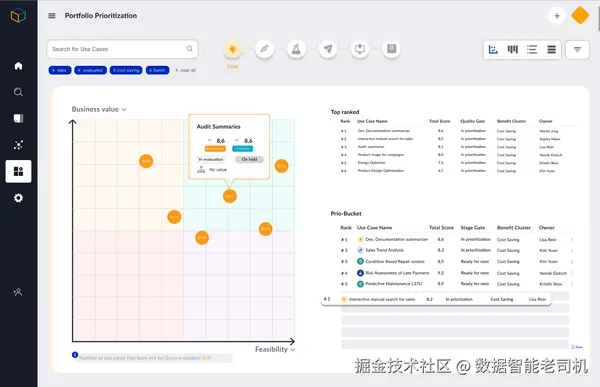The height and width of the screenshot is (387, 600).
Task: Click the magnifier in the search field
Action: pyautogui.click(x=189, y=49)
